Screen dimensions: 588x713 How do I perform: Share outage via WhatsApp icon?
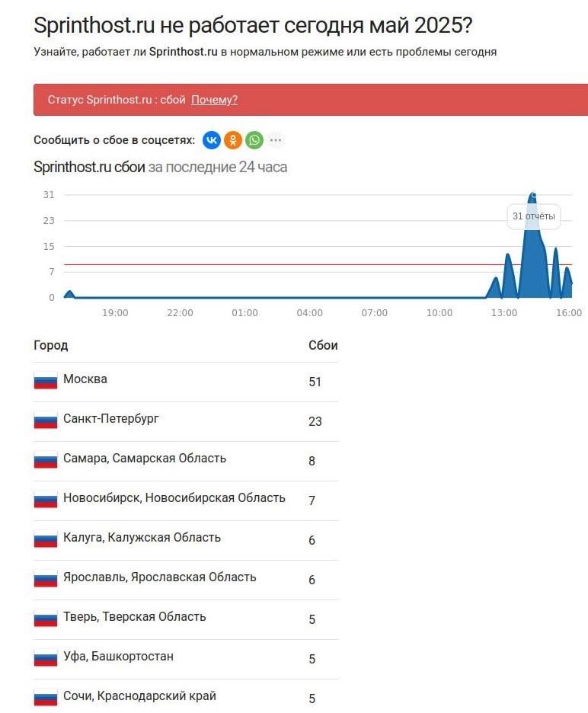[x=254, y=140]
